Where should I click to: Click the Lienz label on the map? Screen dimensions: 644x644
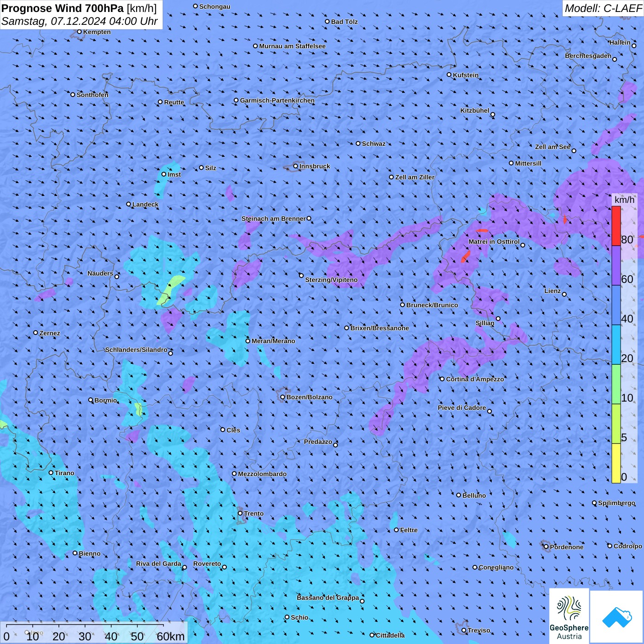click(552, 291)
